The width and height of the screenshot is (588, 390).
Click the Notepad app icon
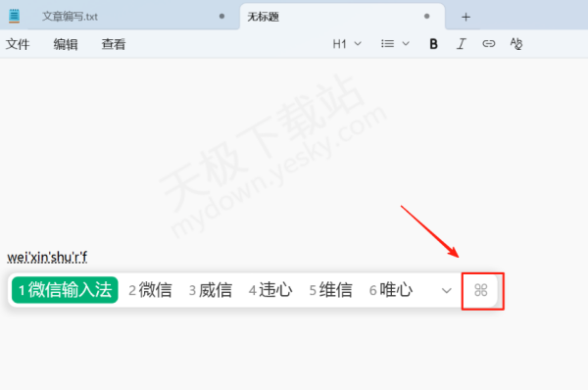(x=15, y=16)
